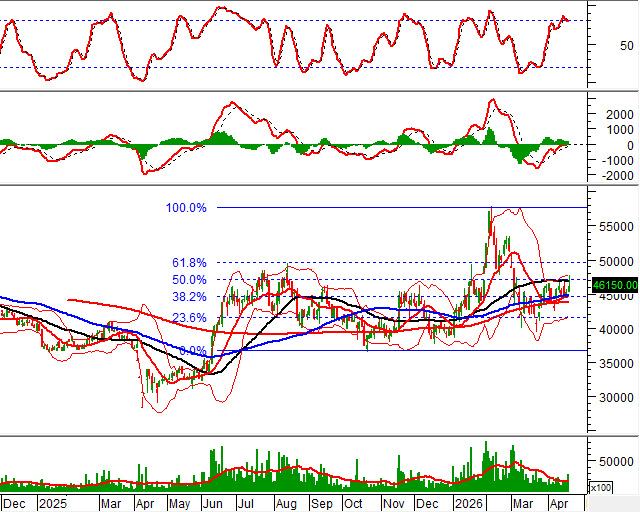The height and width of the screenshot is (512, 640).
Task: Click the green 46150.00 current price tag
Action: pyautogui.click(x=615, y=285)
